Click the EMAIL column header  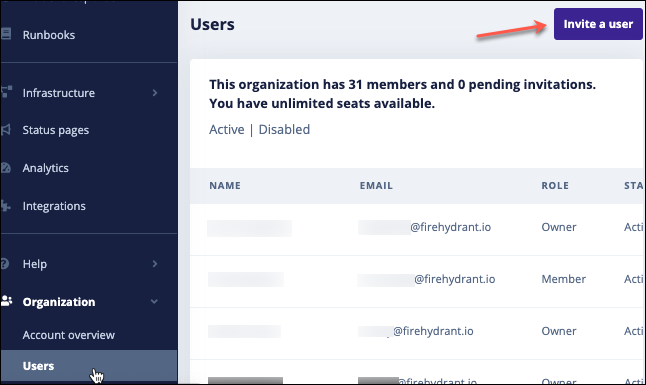tap(376, 185)
